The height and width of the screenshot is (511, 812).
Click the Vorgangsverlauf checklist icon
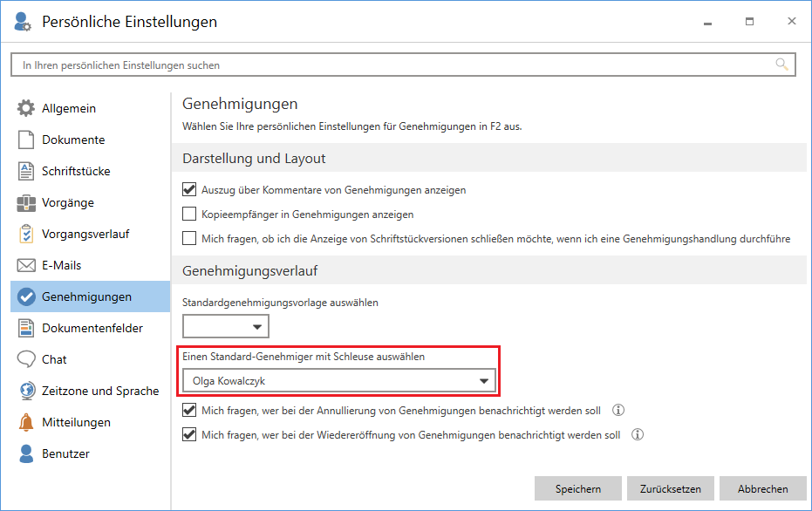(x=26, y=235)
